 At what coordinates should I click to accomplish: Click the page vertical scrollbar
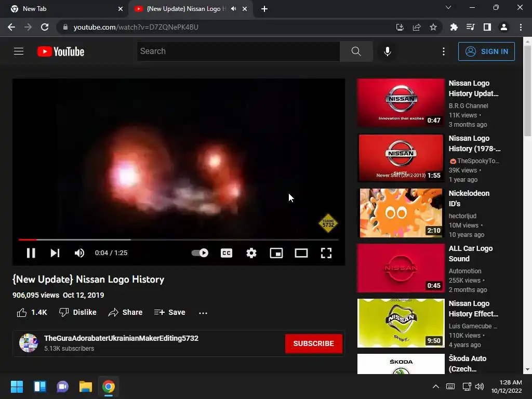(x=527, y=90)
